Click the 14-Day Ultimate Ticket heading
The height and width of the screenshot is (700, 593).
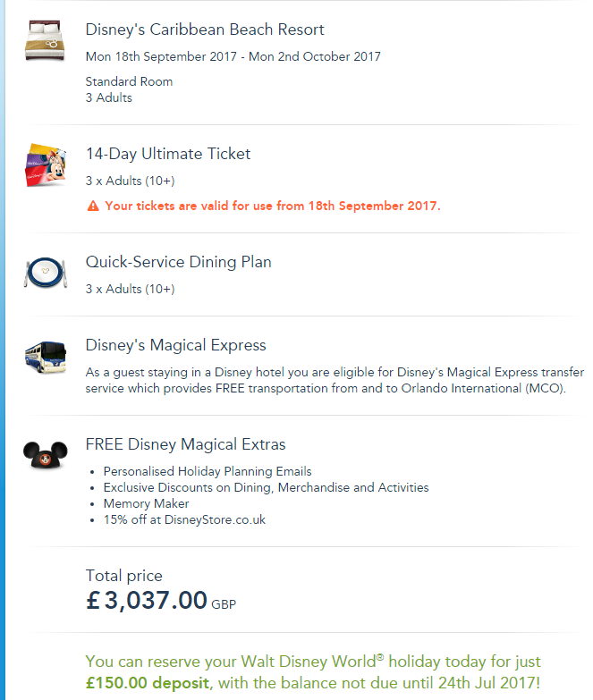coord(168,154)
